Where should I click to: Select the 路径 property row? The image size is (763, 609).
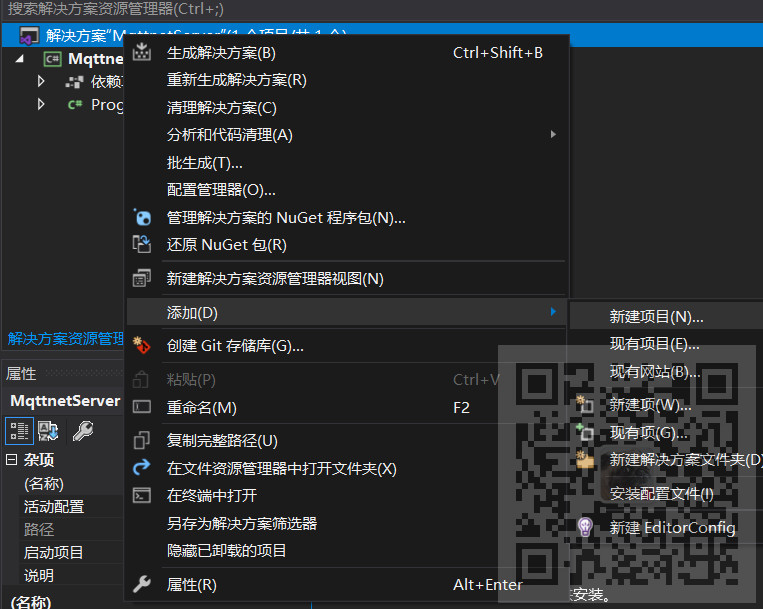tap(71, 529)
